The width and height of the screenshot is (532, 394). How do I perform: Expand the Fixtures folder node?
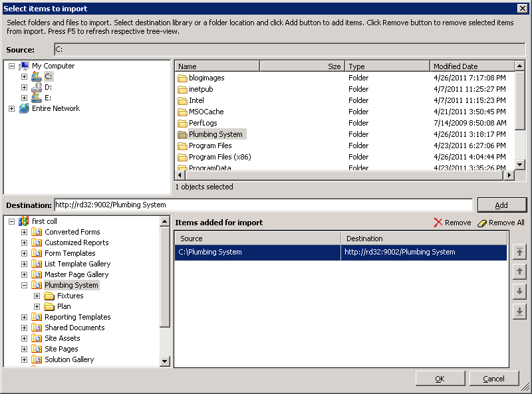(37, 296)
